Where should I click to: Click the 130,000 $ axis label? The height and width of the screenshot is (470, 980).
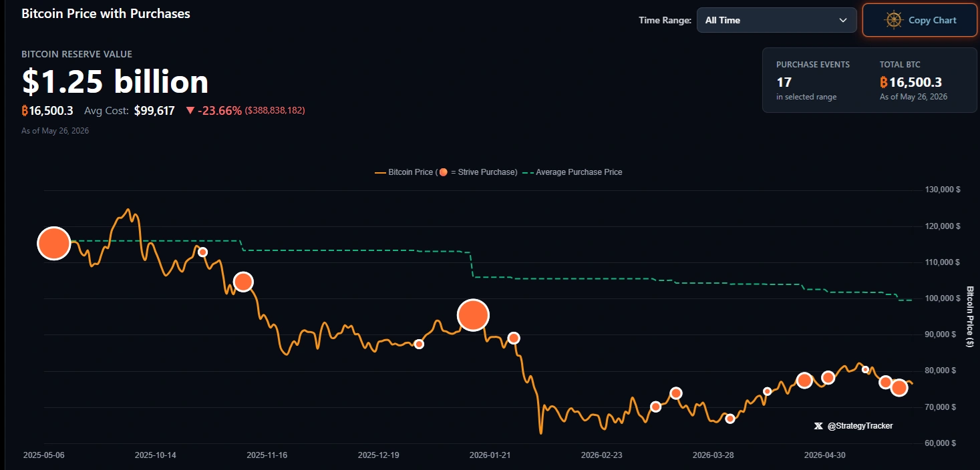click(943, 190)
